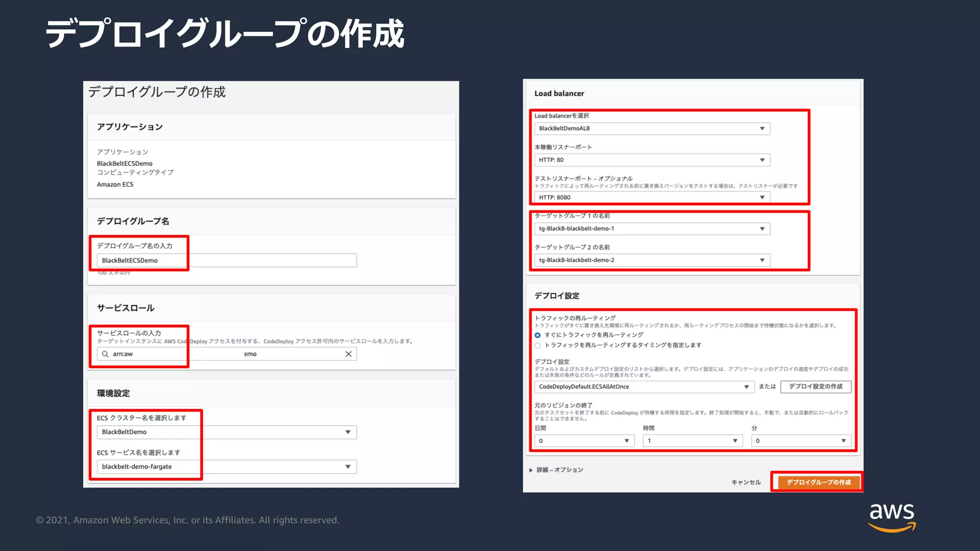This screenshot has height=551, width=980.
Task: Clear the service role field with X icon
Action: point(348,354)
